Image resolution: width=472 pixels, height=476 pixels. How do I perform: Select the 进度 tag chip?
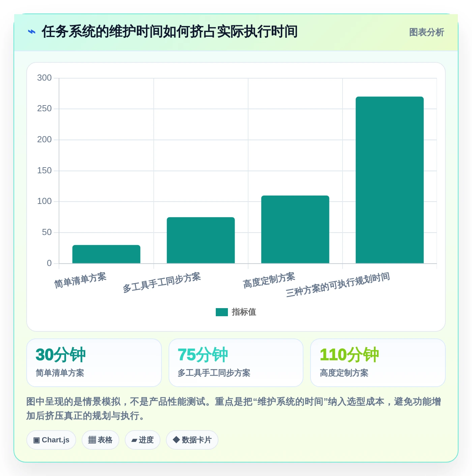(143, 440)
